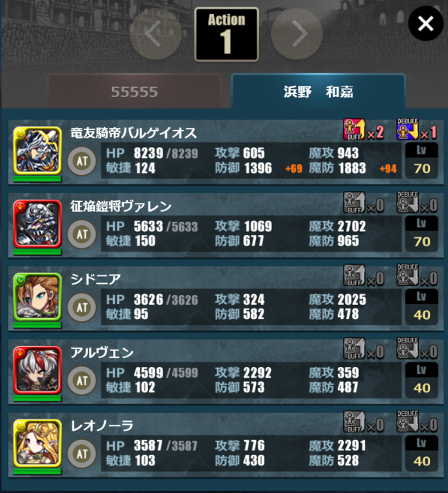Image resolution: width=448 pixels, height=493 pixels.
Task: Click the BUFF x2 icon for バルゲイオス
Action: pyautogui.click(x=354, y=129)
